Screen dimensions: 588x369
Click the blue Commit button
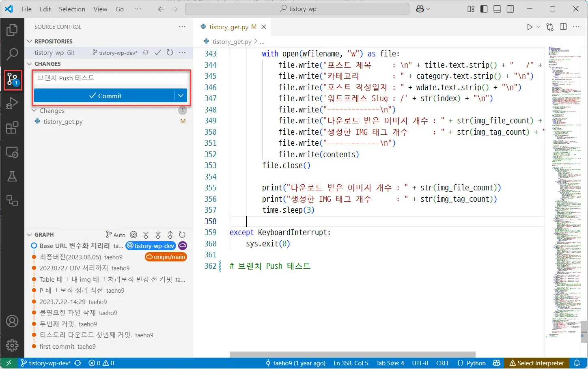pyautogui.click(x=106, y=95)
